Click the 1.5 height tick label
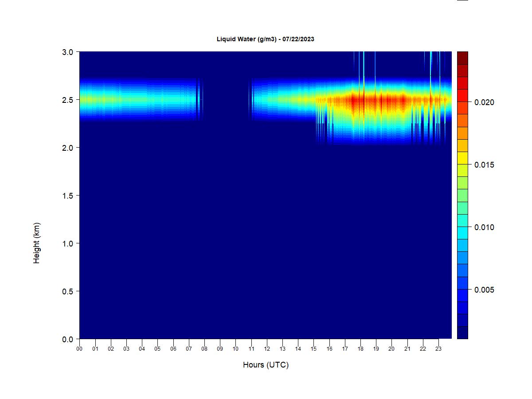 point(67,196)
